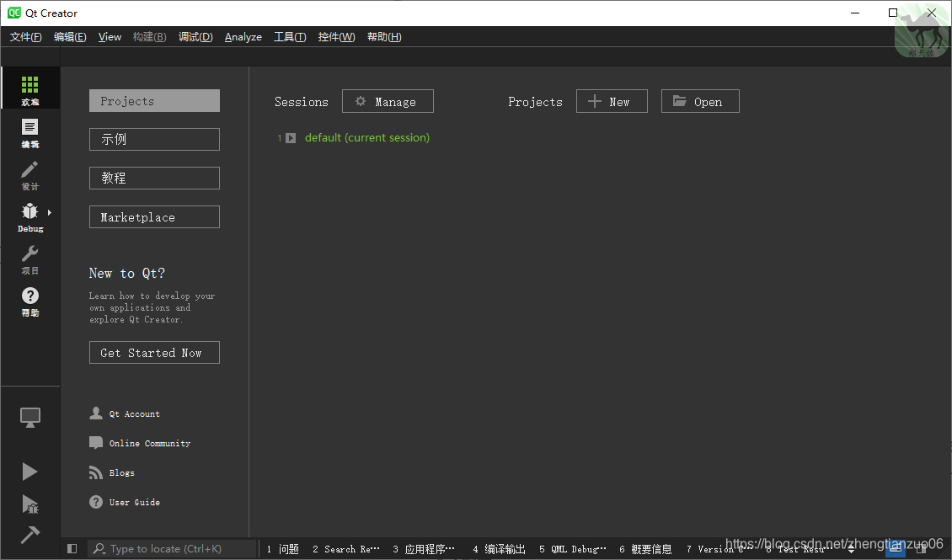Open the View menu
The image size is (952, 560).
[x=110, y=37]
